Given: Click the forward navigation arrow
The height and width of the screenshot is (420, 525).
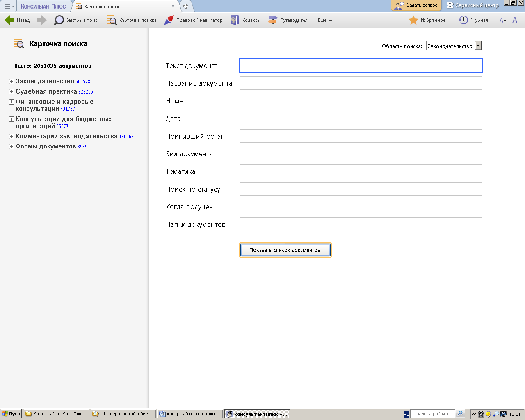Looking at the screenshot, I should click(41, 20).
